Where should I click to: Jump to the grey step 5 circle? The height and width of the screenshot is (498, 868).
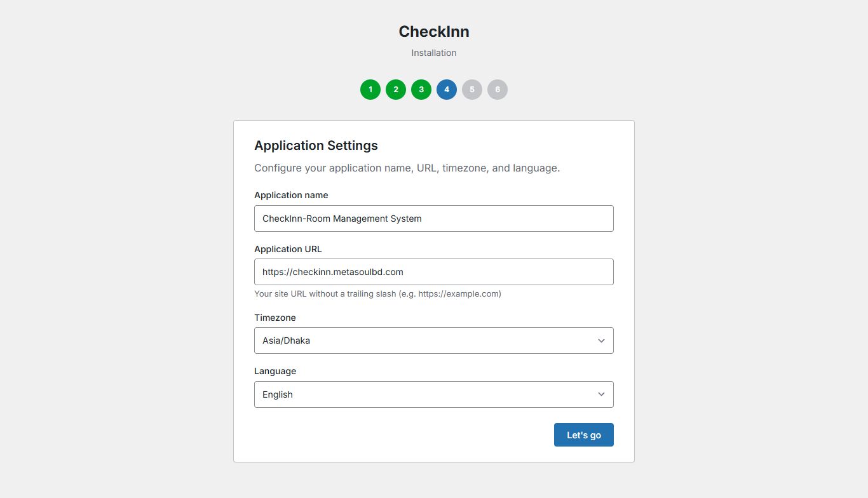click(472, 90)
